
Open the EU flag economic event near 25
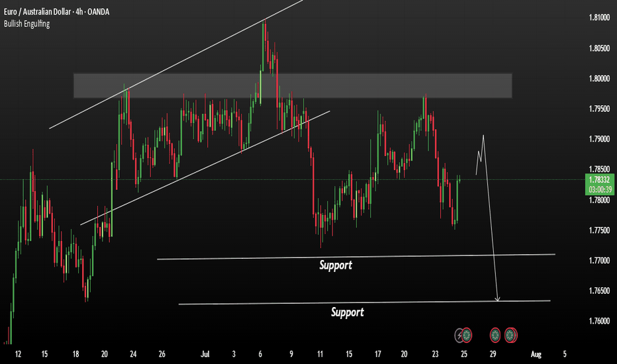click(x=467, y=336)
